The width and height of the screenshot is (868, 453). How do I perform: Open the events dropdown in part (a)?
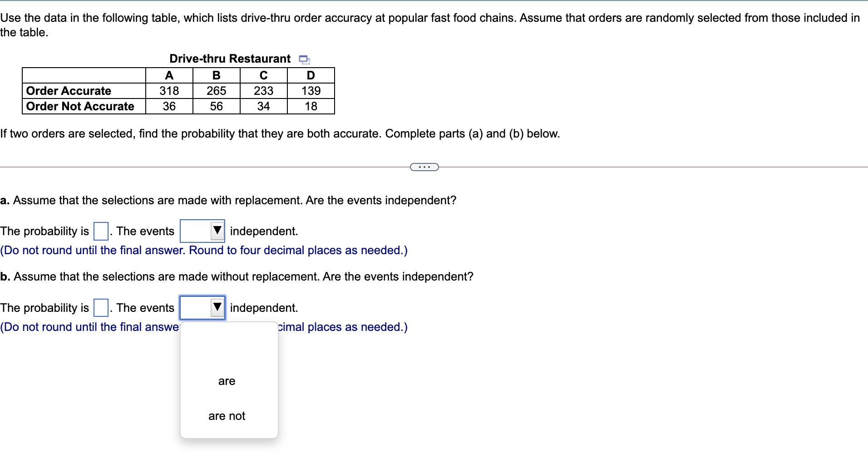tap(202, 231)
